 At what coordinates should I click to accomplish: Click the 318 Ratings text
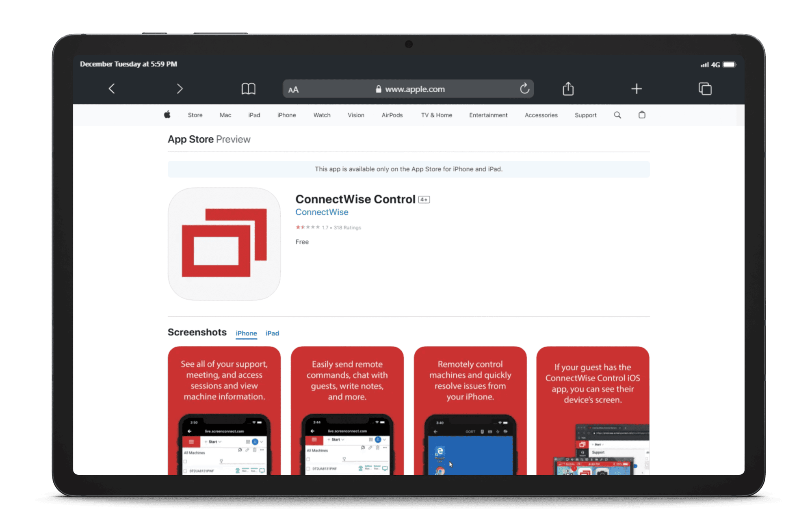click(x=347, y=227)
